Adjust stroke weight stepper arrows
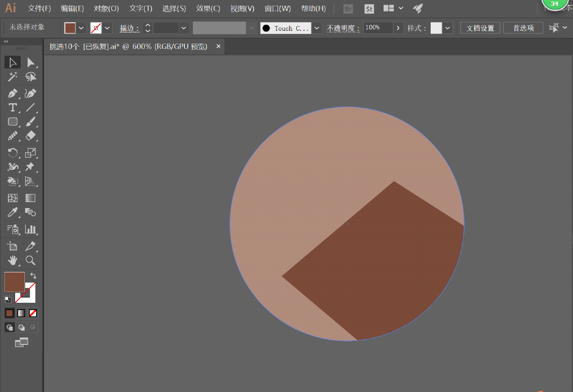The width and height of the screenshot is (573, 392). (148, 28)
